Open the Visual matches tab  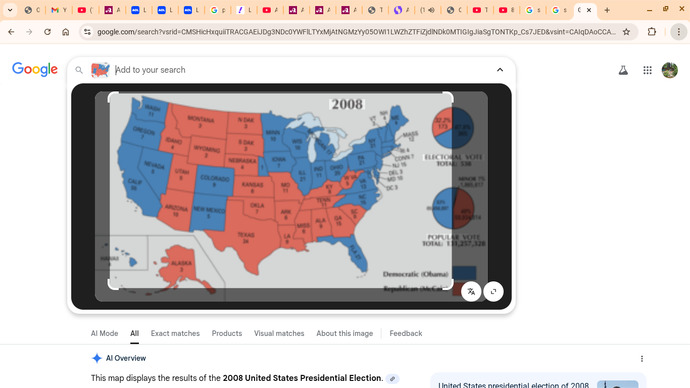click(279, 333)
